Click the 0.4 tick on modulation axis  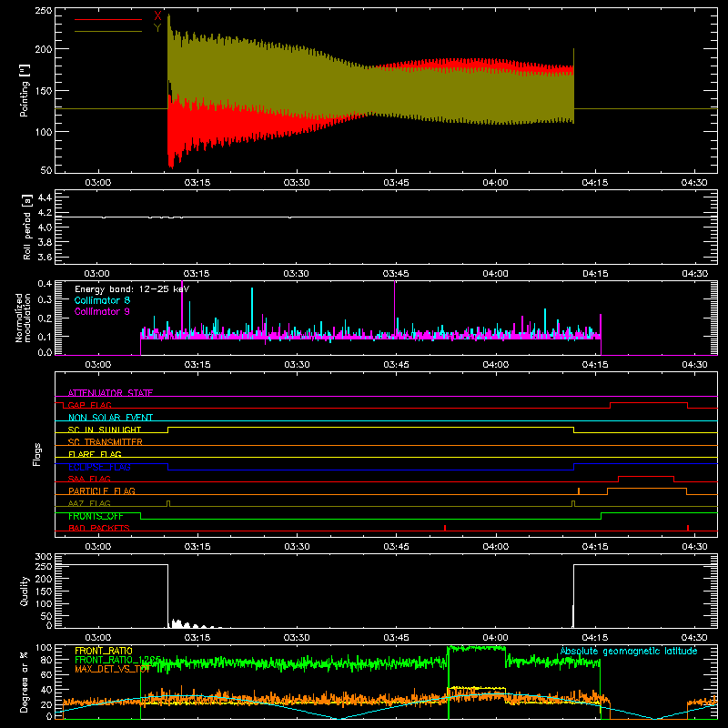pos(45,284)
